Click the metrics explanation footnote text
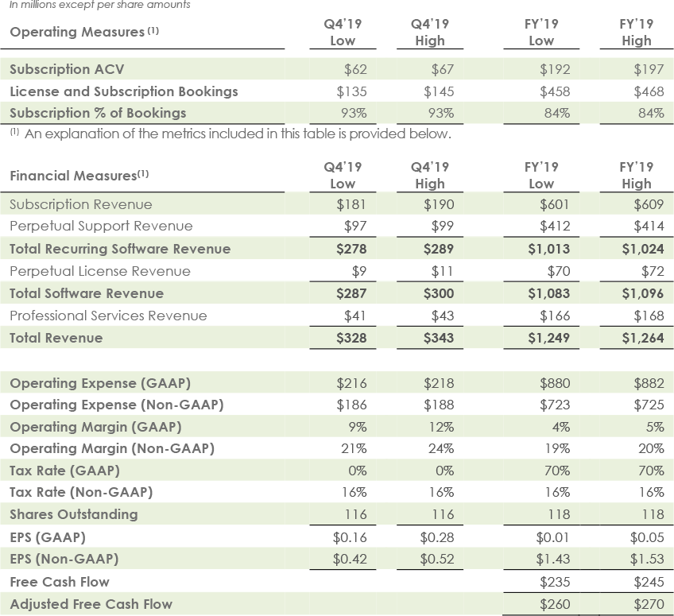This screenshot has width=674, height=616. pos(230,134)
